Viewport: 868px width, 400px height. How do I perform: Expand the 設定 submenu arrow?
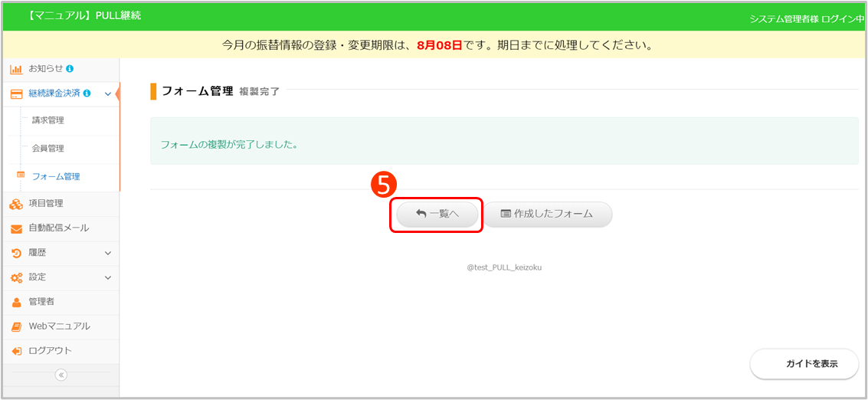(108, 277)
